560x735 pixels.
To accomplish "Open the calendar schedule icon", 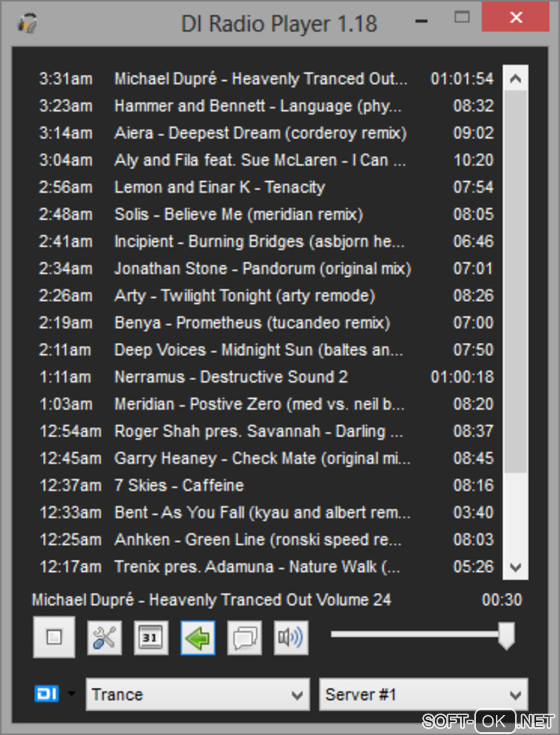I will [151, 638].
